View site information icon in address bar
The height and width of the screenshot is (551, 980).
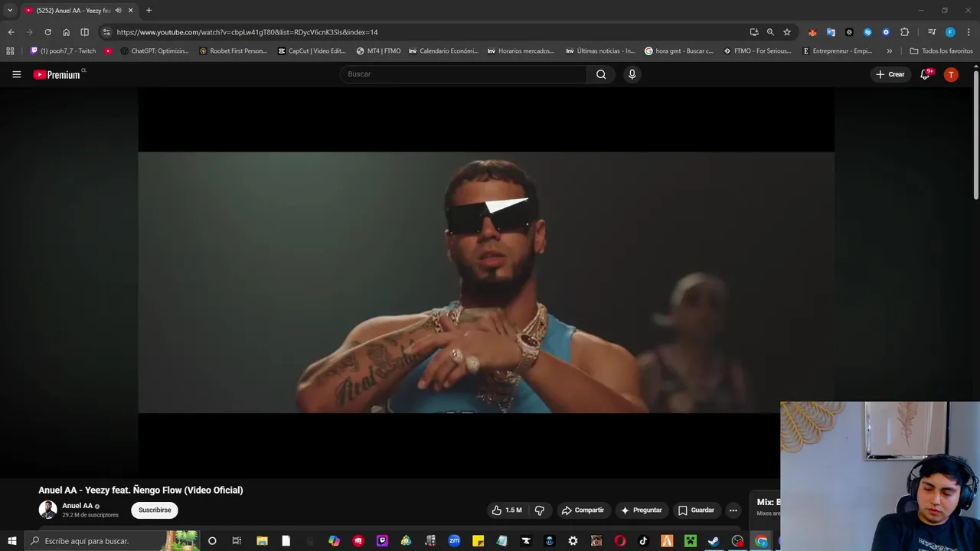[106, 32]
